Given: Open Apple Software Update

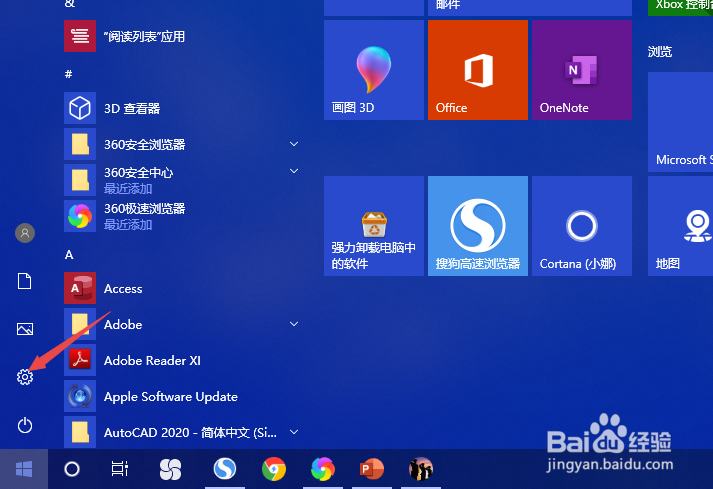Looking at the screenshot, I should 182,396.
